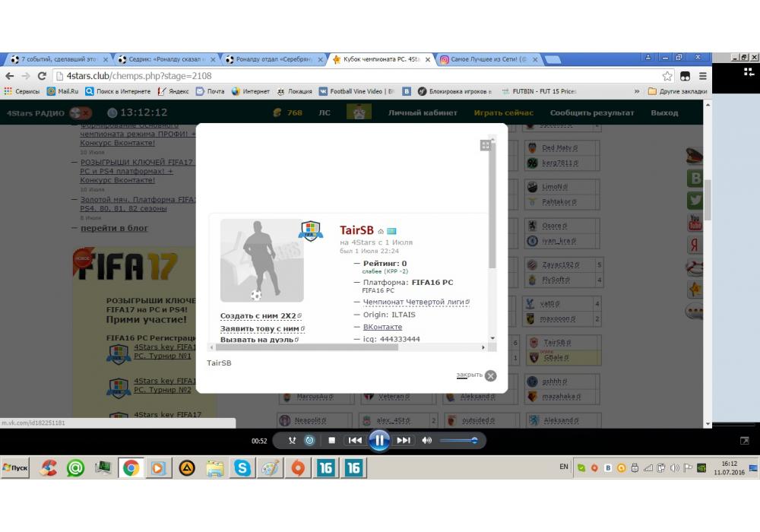
Task: Click the view switch icon bottom right of player
Action: point(745,441)
